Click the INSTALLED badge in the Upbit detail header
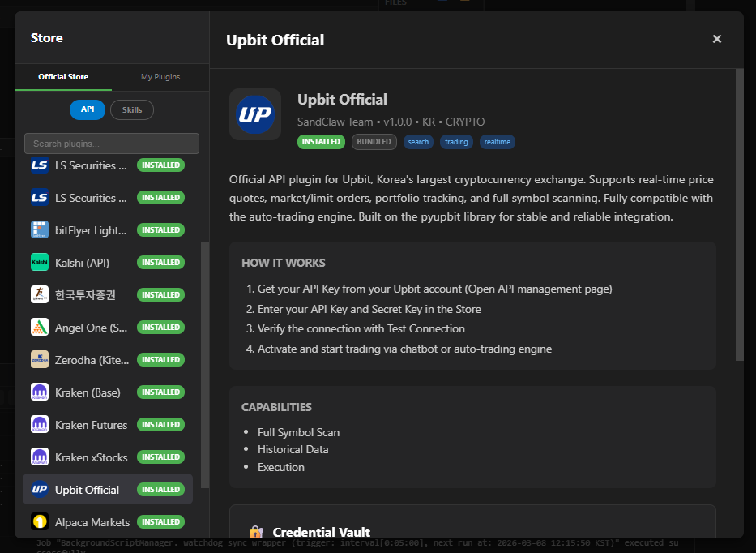Screen dimensions: 756x553 (x=321, y=142)
